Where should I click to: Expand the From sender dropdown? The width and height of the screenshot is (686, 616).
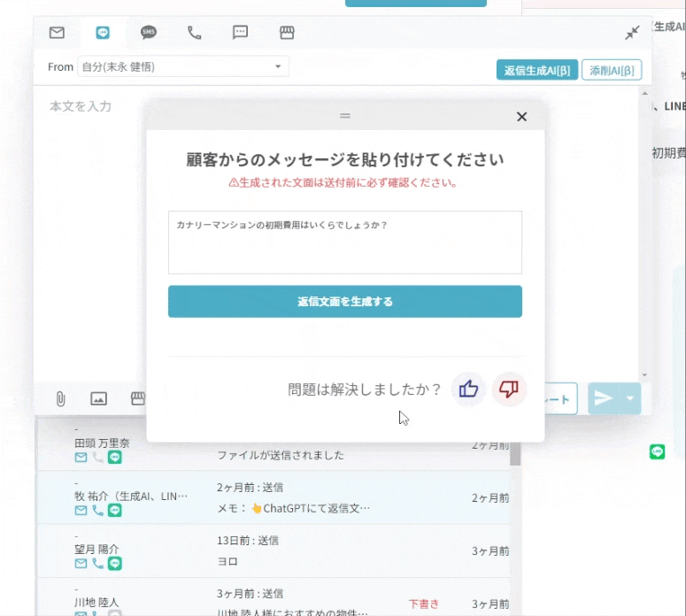279,66
